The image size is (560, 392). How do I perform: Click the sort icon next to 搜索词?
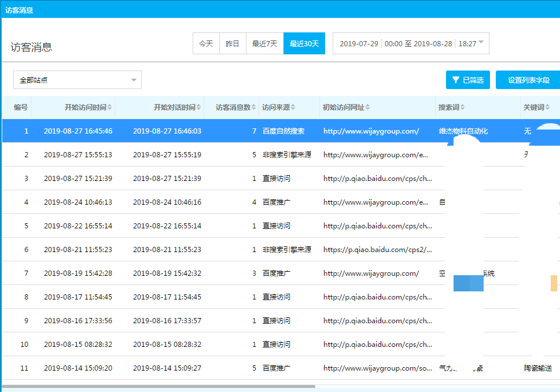[x=462, y=108]
